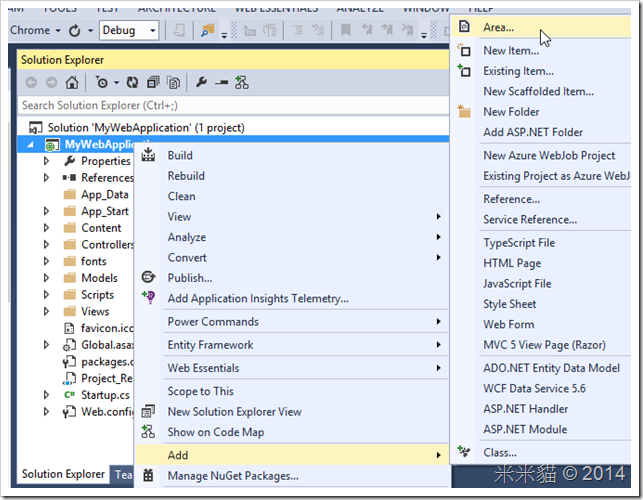Expand the App_Start folder
The image size is (643, 500).
pyautogui.click(x=46, y=211)
